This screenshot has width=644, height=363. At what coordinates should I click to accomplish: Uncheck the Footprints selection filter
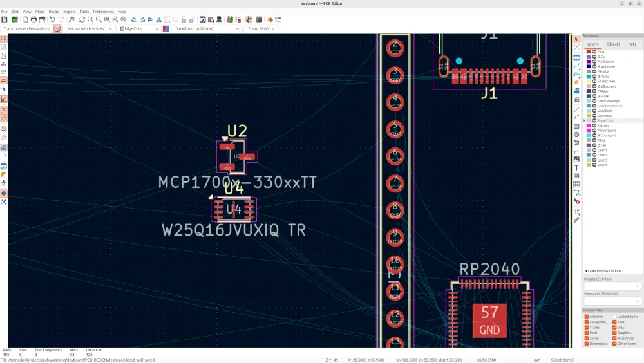(x=587, y=322)
